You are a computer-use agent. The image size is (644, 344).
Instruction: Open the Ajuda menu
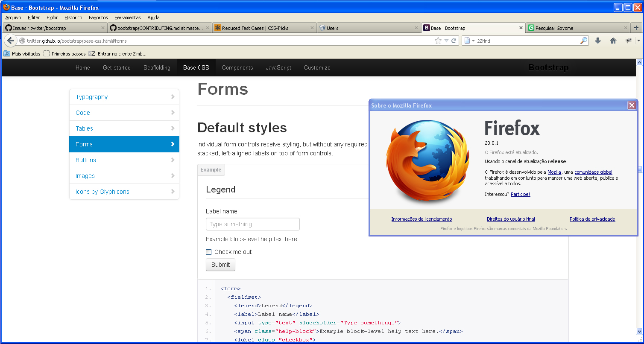[x=153, y=17]
